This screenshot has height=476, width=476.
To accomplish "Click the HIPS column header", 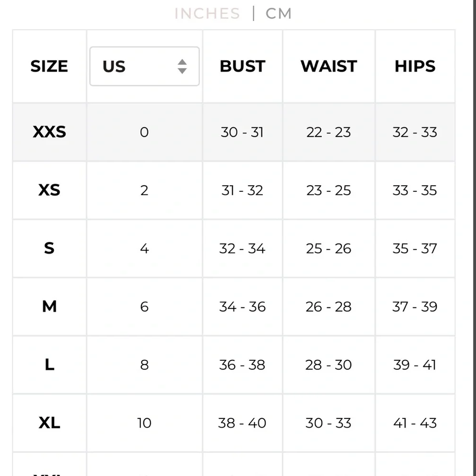I will (x=415, y=66).
